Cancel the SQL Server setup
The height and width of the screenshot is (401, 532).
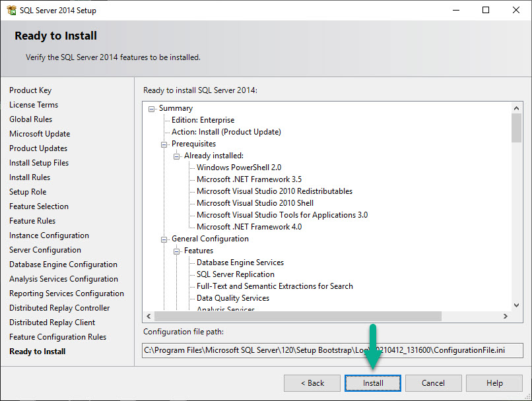[433, 383]
